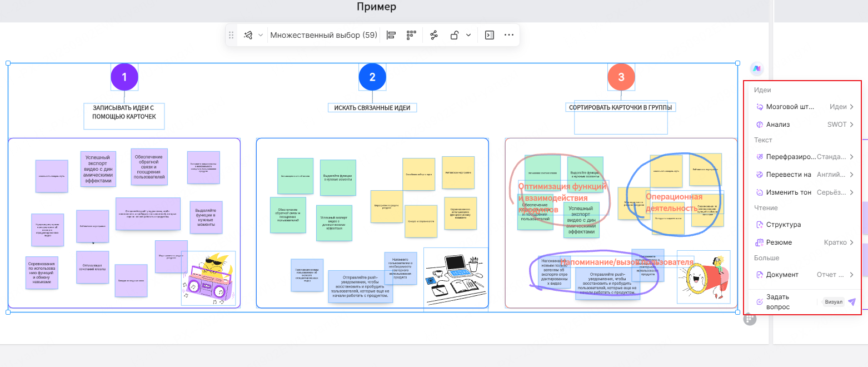The height and width of the screenshot is (367, 868).
Task: Open the three-dots more options menu
Action: (509, 35)
